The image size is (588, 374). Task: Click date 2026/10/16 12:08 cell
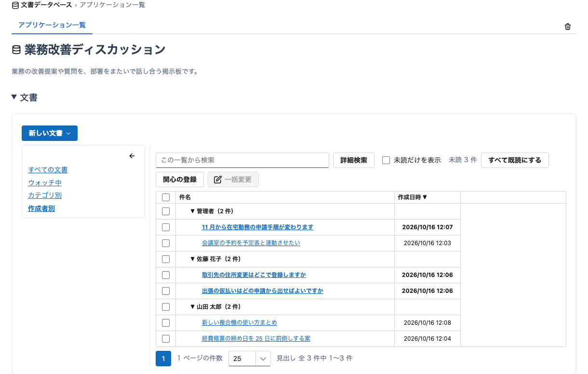point(428,323)
